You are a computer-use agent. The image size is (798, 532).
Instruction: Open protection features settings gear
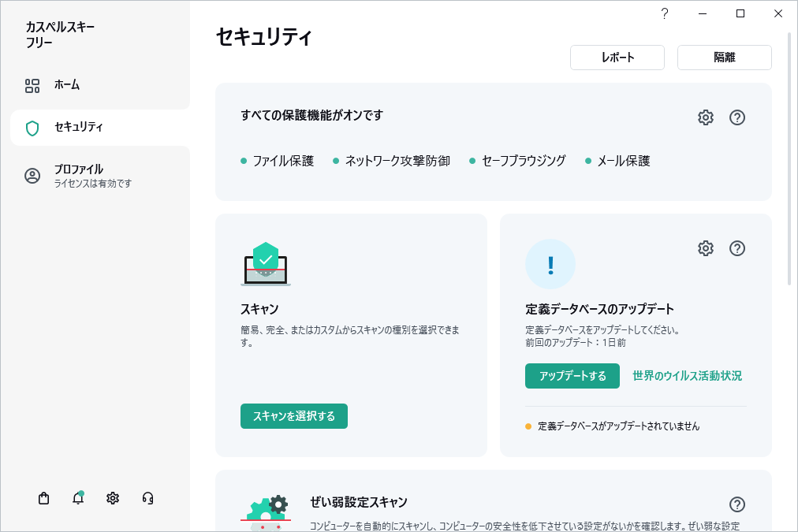coord(705,117)
